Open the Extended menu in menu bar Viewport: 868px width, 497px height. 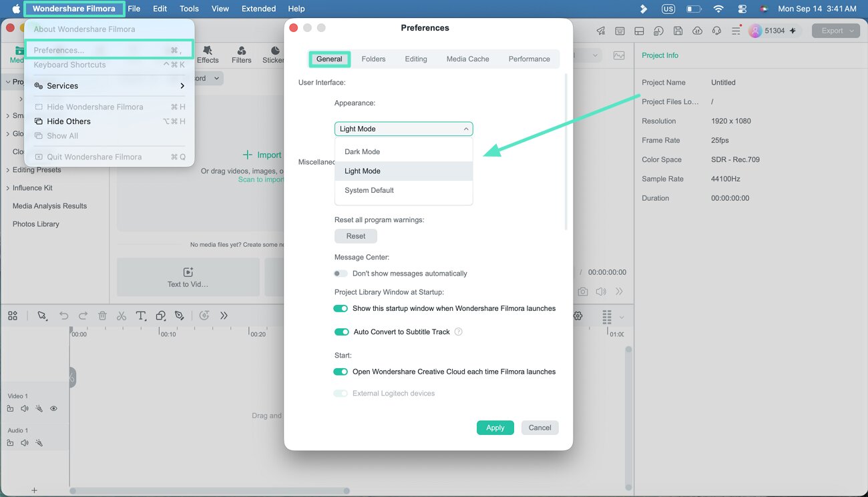[x=258, y=9]
